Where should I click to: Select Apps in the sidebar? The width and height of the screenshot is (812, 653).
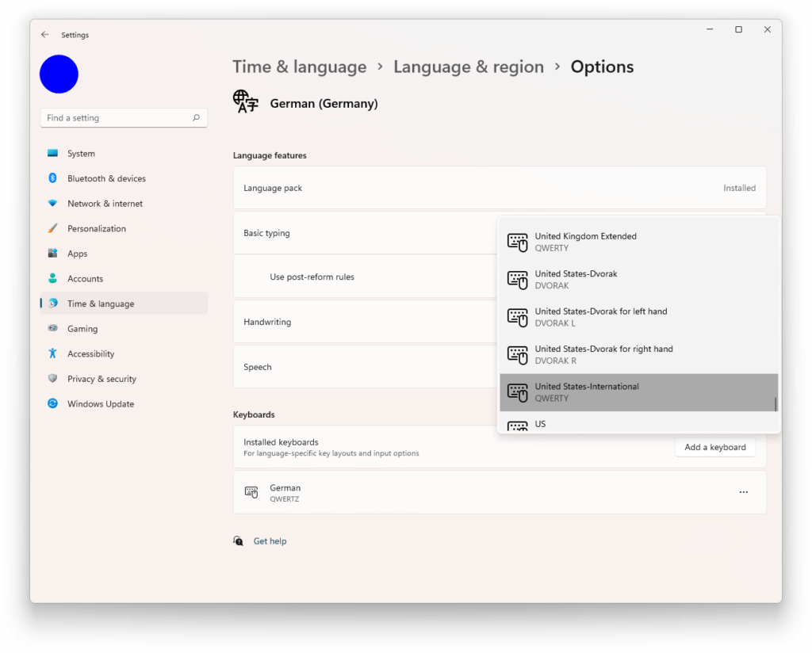pos(77,254)
